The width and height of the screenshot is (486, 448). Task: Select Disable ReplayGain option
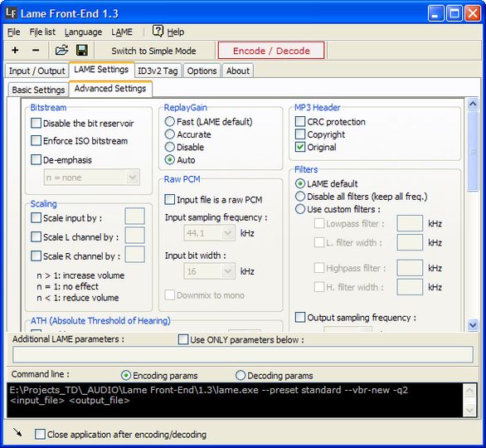click(x=169, y=147)
